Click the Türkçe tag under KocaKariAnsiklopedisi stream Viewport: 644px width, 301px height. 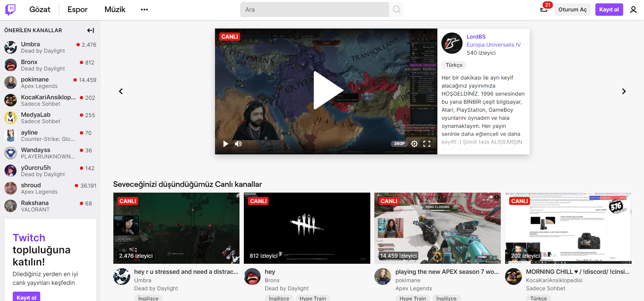point(539,298)
